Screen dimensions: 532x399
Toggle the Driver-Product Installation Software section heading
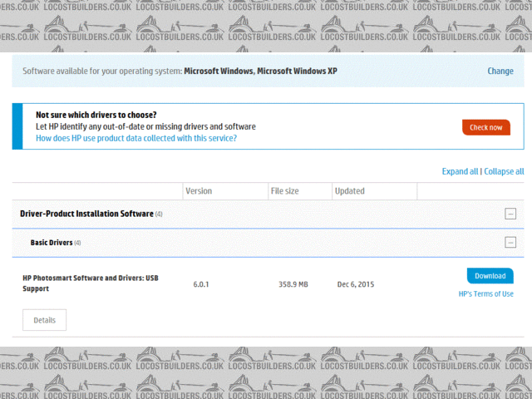(86, 214)
